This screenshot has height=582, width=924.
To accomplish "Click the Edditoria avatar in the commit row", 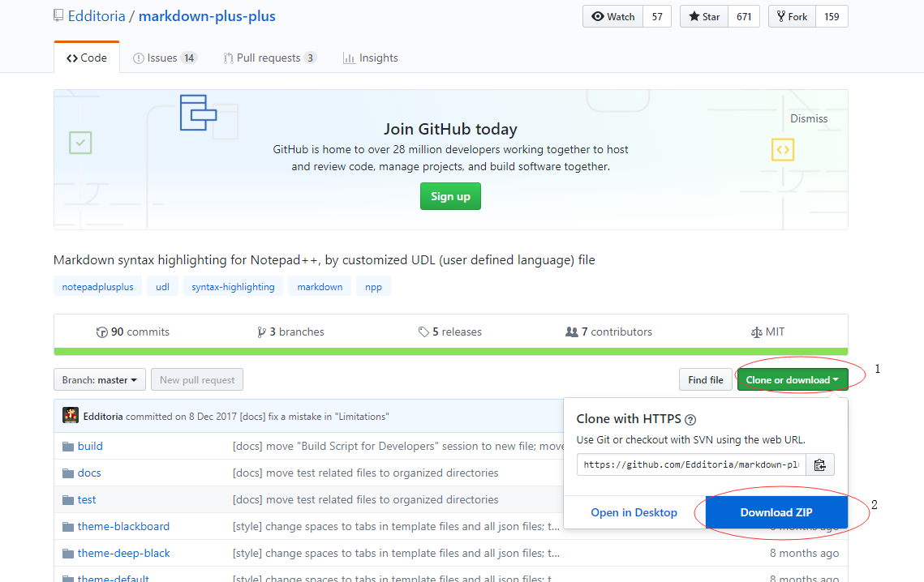I will tap(71, 415).
